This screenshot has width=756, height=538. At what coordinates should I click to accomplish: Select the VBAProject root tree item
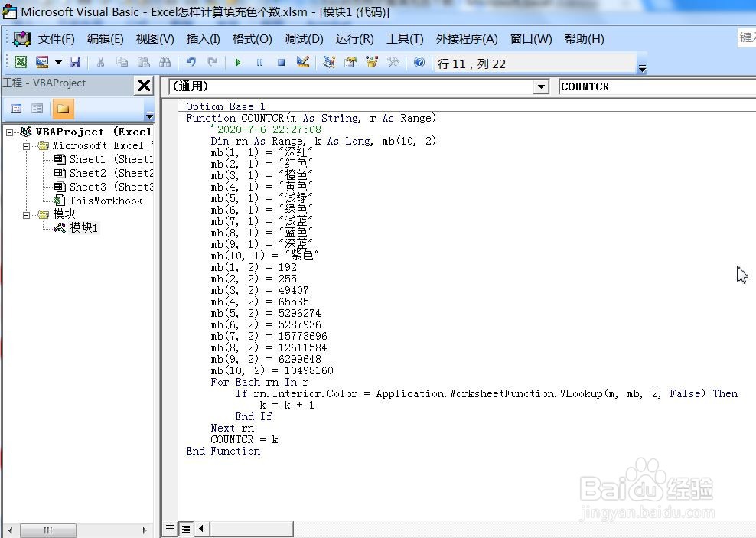pyautogui.click(x=86, y=132)
